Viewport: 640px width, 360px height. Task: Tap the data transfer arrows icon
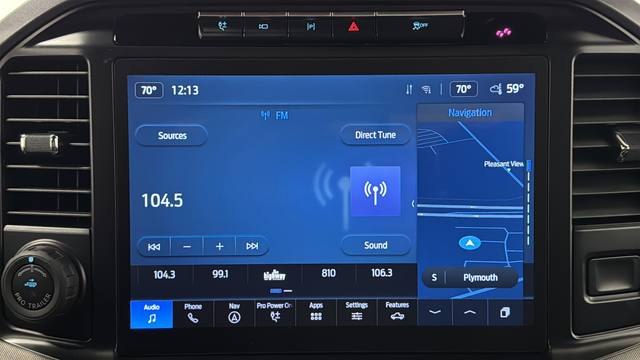point(409,89)
